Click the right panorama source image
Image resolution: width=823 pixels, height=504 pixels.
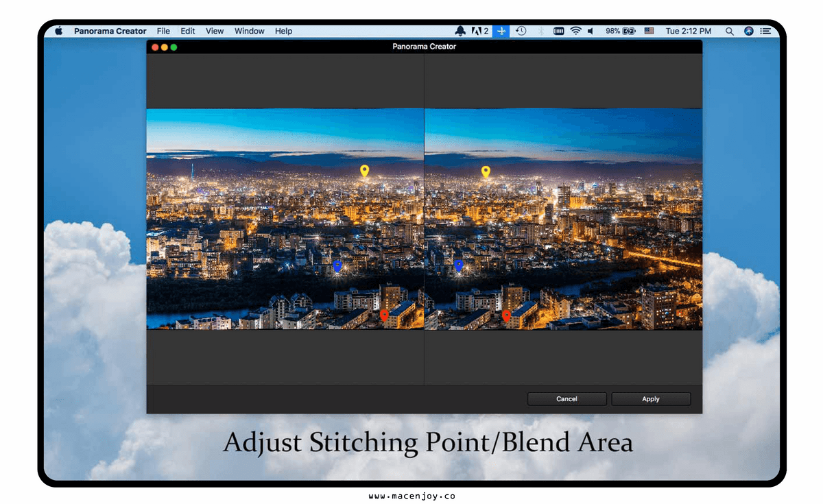coord(564,219)
